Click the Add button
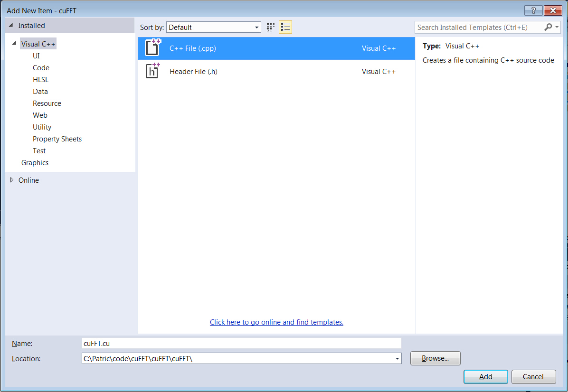This screenshot has width=568, height=392. coord(486,377)
